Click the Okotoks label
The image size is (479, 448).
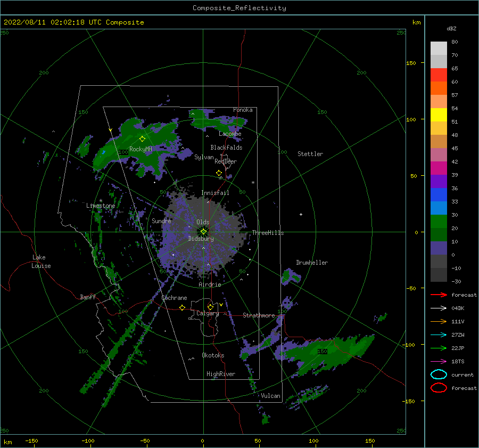tap(213, 355)
